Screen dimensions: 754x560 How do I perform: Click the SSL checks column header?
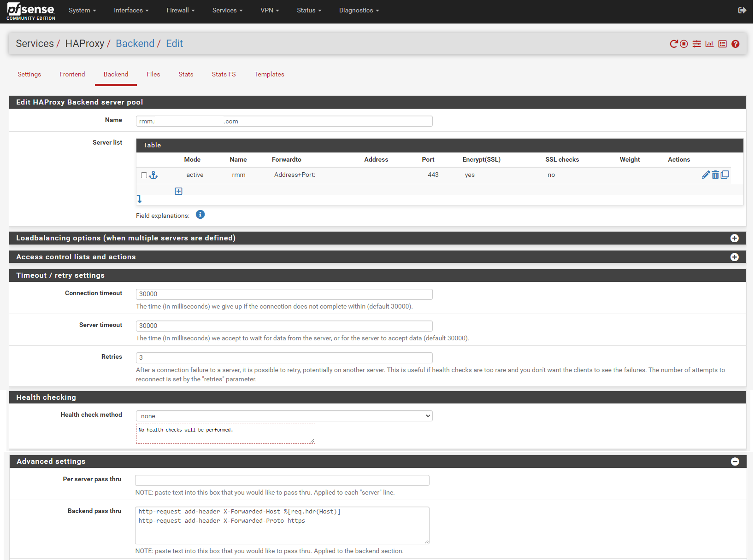pos(562,159)
